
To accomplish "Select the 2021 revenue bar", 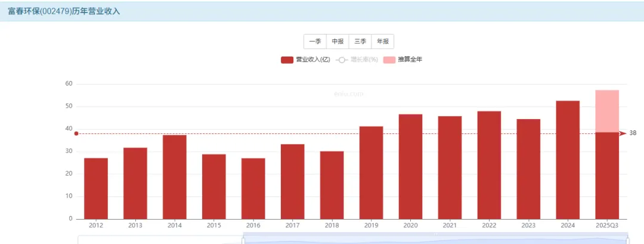I will click(x=450, y=167).
